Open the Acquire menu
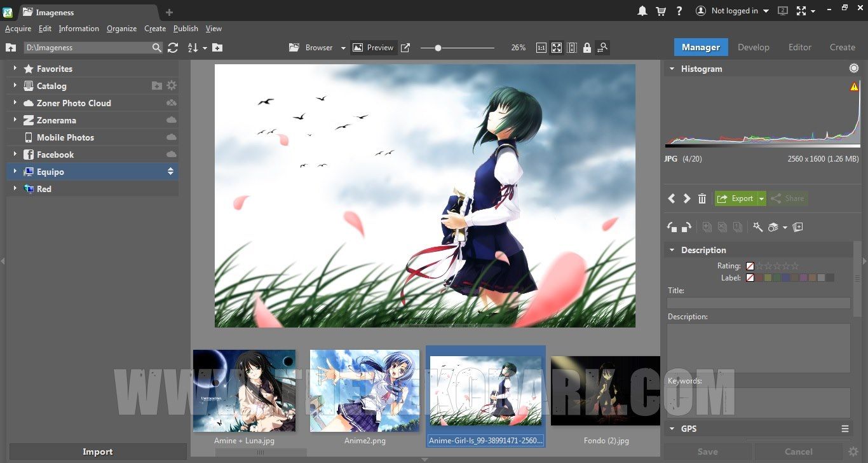 click(x=18, y=29)
